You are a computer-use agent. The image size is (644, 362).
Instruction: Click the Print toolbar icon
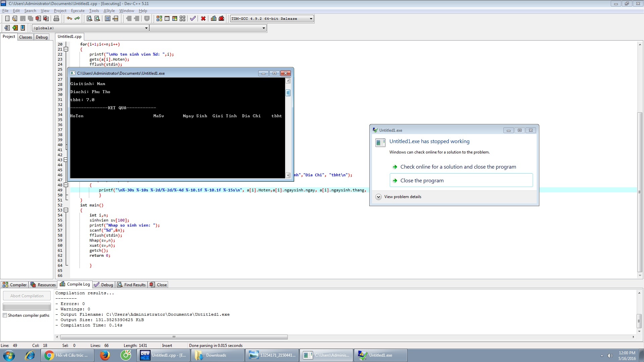[x=56, y=18]
